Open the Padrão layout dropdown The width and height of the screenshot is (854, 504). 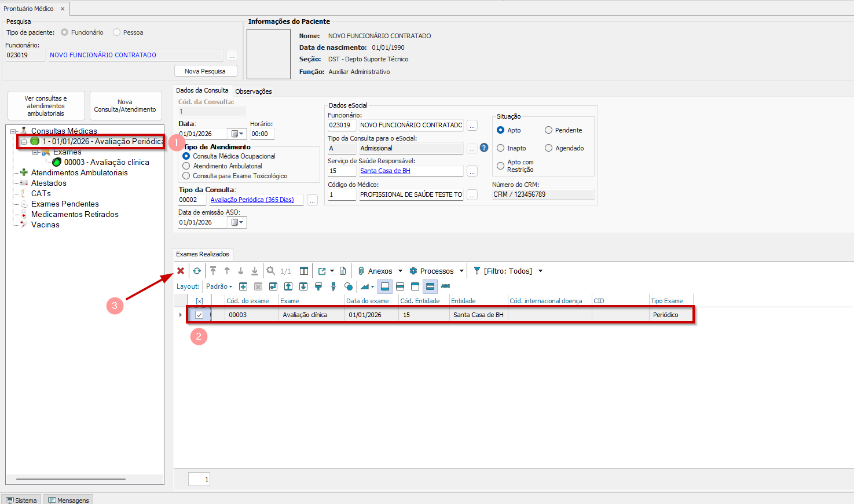point(219,286)
